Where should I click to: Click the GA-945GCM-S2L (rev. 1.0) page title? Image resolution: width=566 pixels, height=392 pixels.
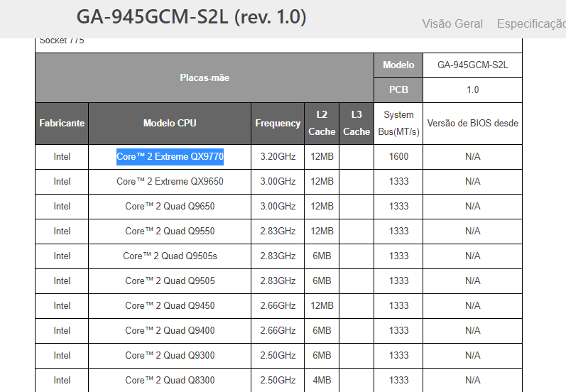(x=191, y=17)
